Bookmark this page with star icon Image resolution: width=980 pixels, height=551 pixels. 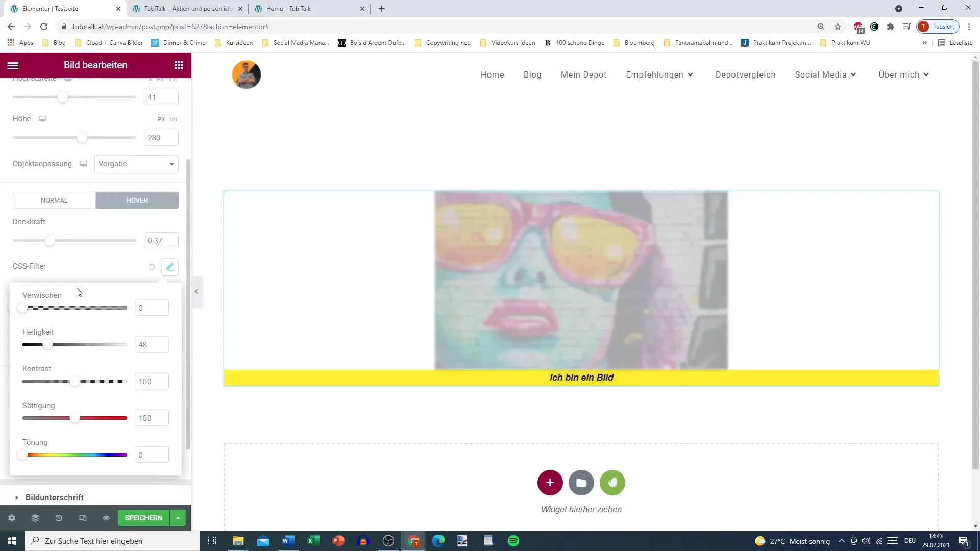pyautogui.click(x=838, y=27)
